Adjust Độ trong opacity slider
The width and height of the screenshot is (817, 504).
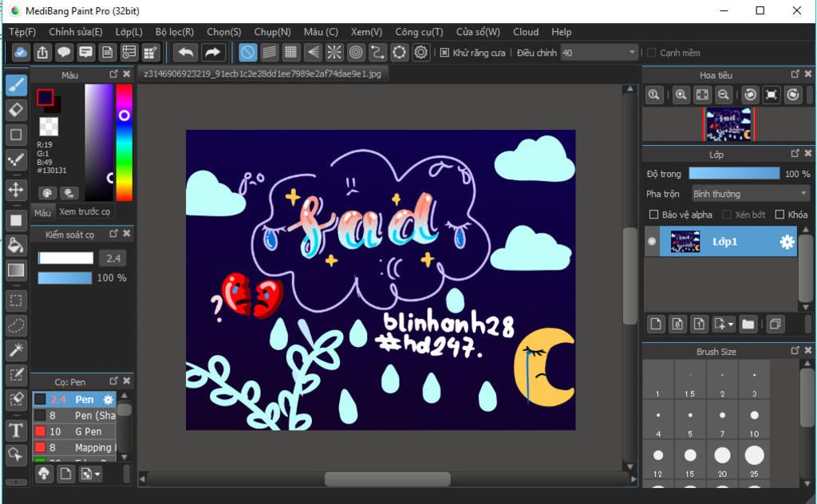734,173
